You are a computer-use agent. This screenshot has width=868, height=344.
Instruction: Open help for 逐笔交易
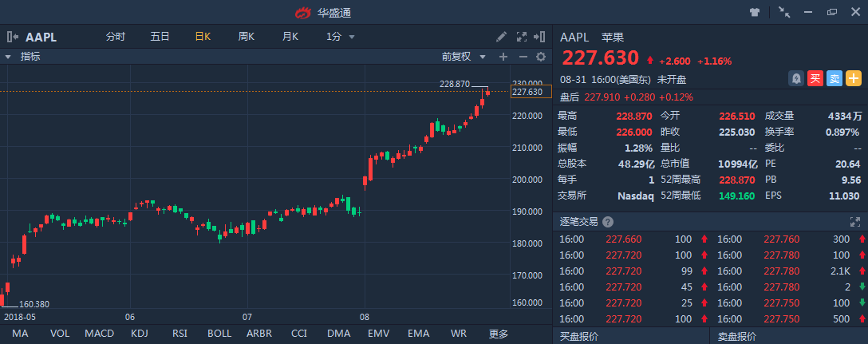pyautogui.click(x=608, y=222)
